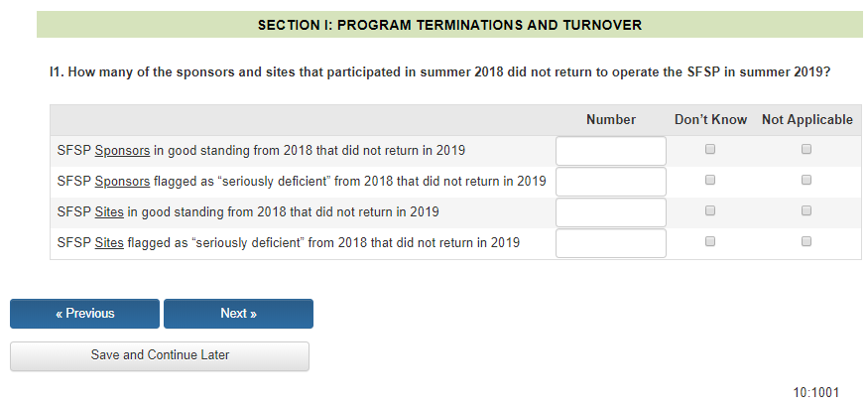Viewport: 868px width, 407px height.
Task: Click underlined Sponsors in the good standing row
Action: (122, 151)
